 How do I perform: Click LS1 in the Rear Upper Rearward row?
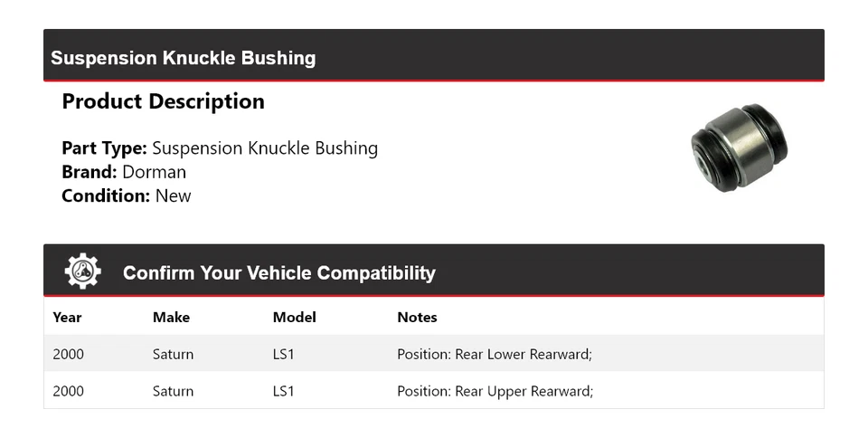point(284,391)
